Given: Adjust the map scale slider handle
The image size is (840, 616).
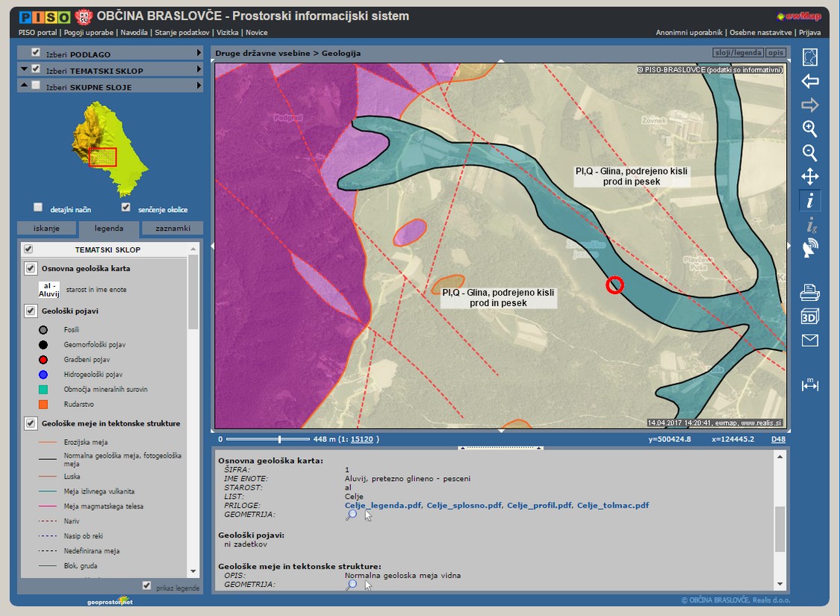Looking at the screenshot, I should click(280, 439).
